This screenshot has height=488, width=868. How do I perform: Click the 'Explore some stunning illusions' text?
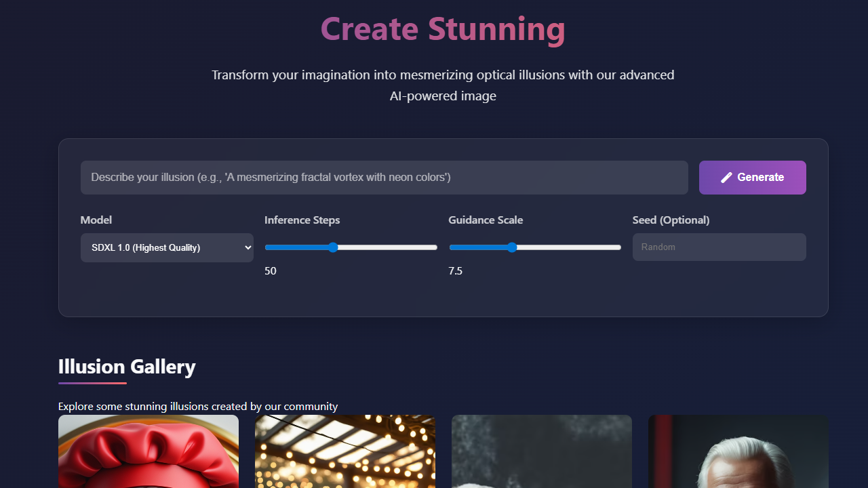tap(198, 407)
